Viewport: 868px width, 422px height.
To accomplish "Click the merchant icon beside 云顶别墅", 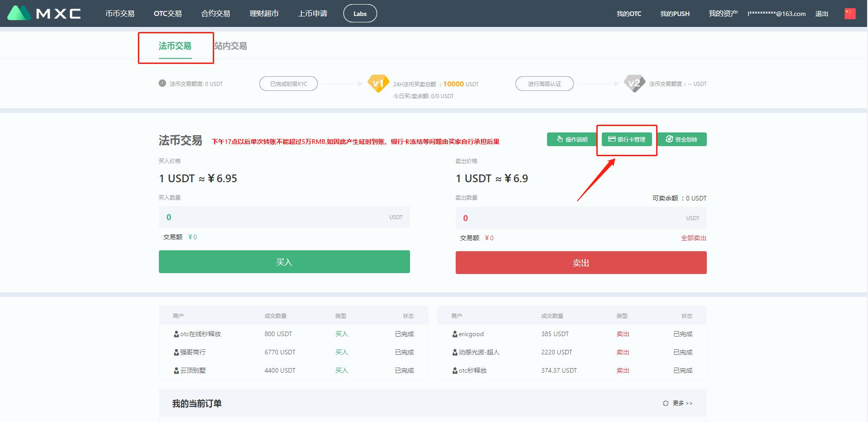I will pos(176,371).
